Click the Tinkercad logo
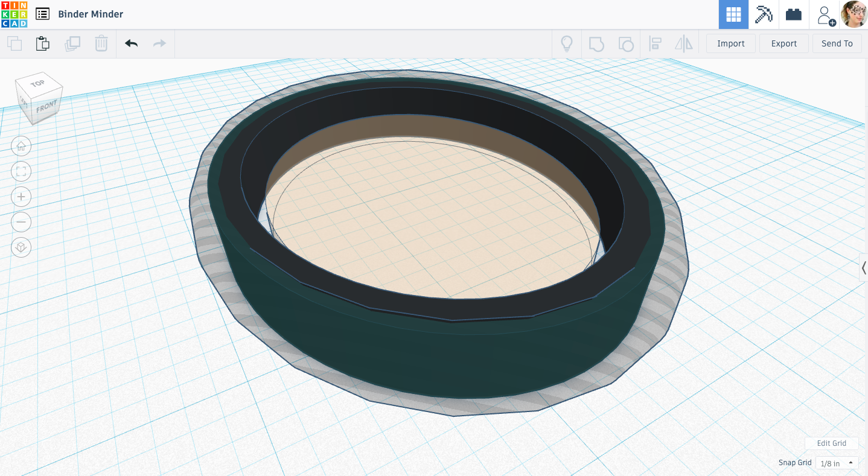 14,14
